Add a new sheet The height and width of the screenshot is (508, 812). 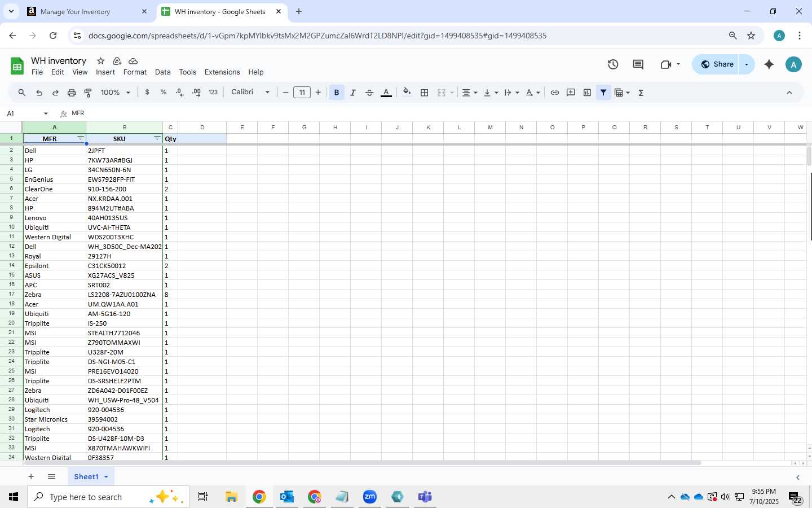pos(31,477)
